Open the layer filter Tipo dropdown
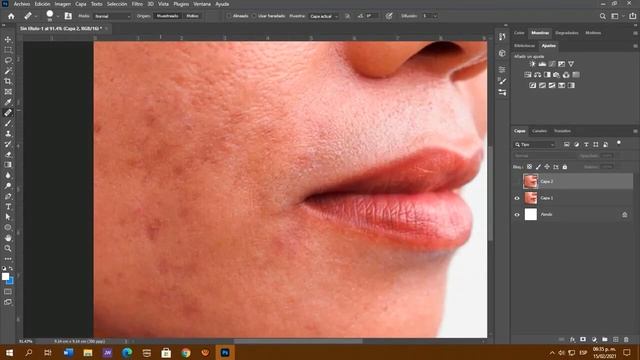Screen dimensions: 640x360 pyautogui.click(x=535, y=144)
